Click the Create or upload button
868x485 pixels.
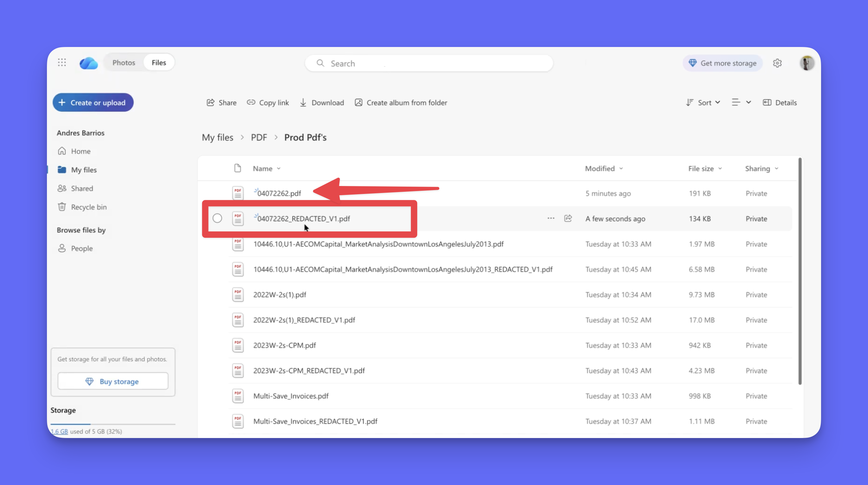[93, 103]
